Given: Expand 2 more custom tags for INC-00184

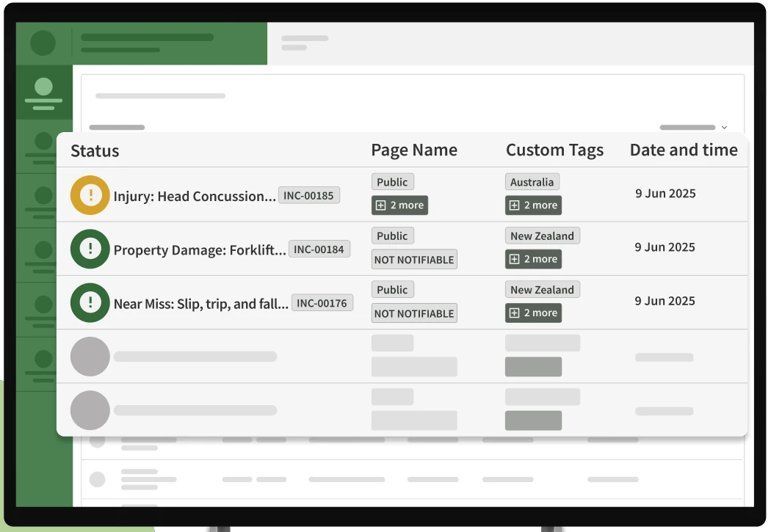Looking at the screenshot, I should tap(534, 259).
